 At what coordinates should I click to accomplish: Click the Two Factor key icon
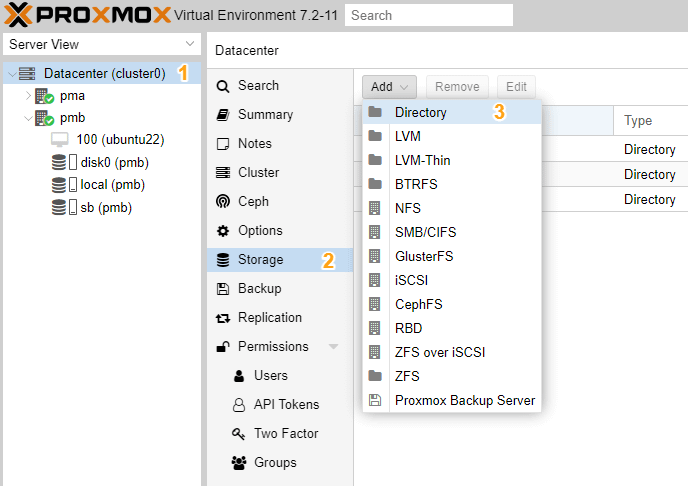238,434
